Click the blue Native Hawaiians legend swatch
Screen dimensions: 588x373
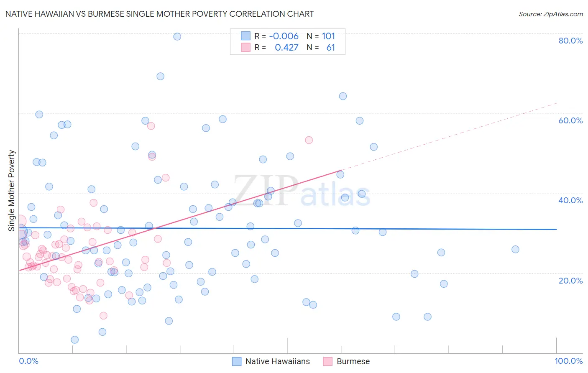(x=237, y=361)
